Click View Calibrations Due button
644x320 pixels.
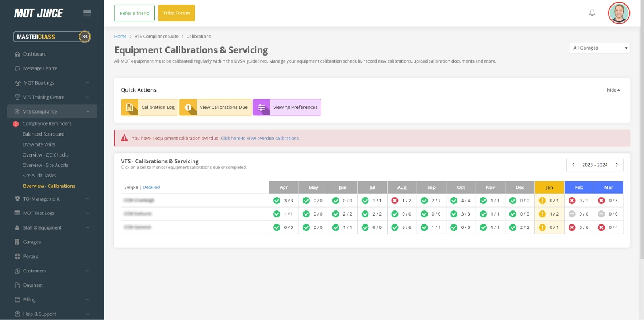[215, 107]
